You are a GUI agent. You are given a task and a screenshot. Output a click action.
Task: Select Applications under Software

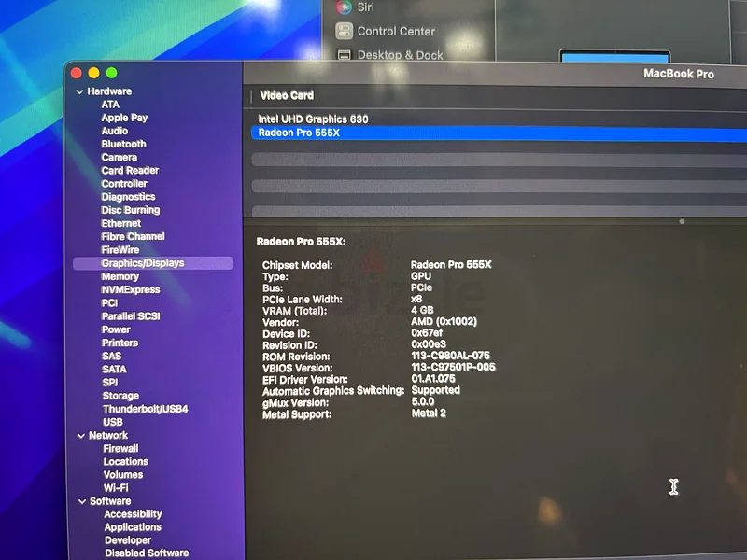coord(133,527)
